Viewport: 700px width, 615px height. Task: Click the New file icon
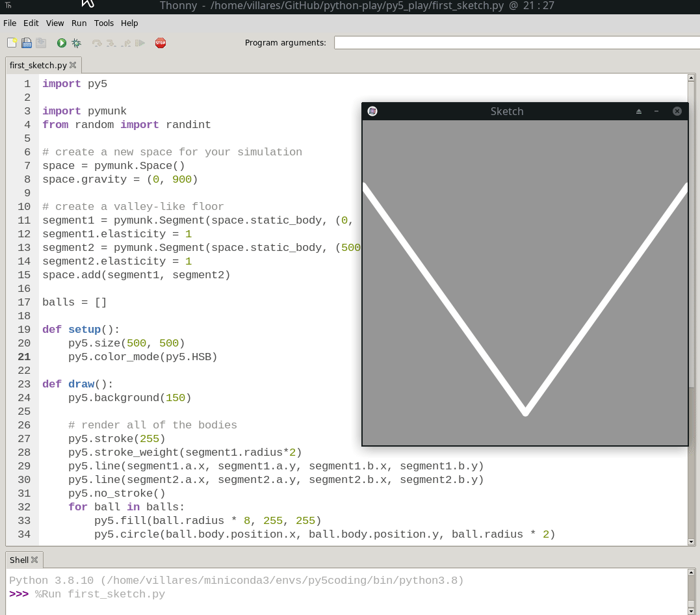pos(12,43)
